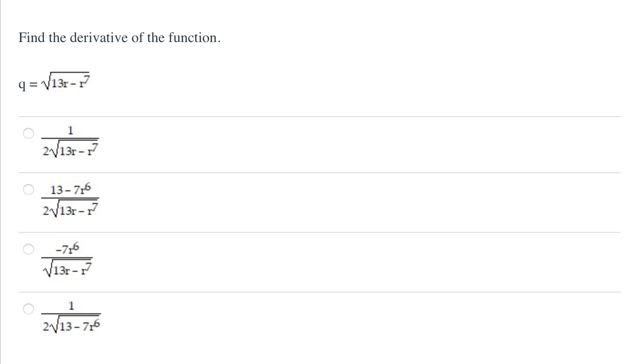Click the expression −7r⁶/√(13r−r⁷)
This screenshot has height=364, width=631.
pos(68,258)
